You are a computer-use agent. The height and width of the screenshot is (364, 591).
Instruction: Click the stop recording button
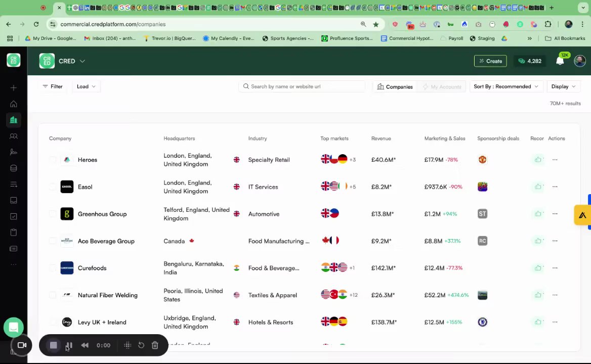[54, 345]
